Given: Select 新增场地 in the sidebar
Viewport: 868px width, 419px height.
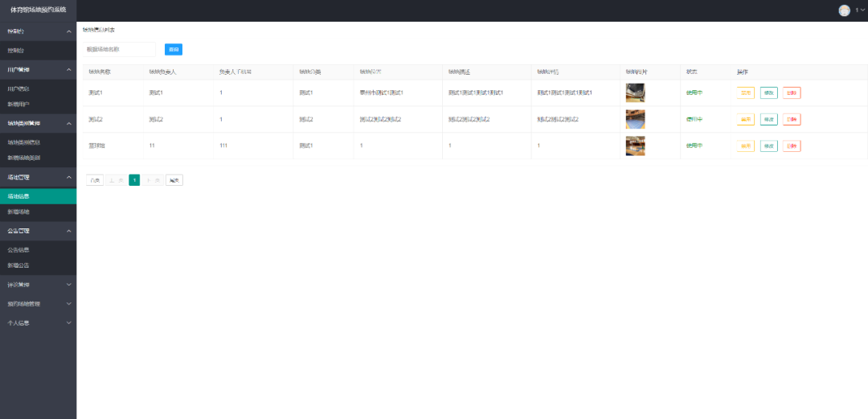Looking at the screenshot, I should point(19,212).
